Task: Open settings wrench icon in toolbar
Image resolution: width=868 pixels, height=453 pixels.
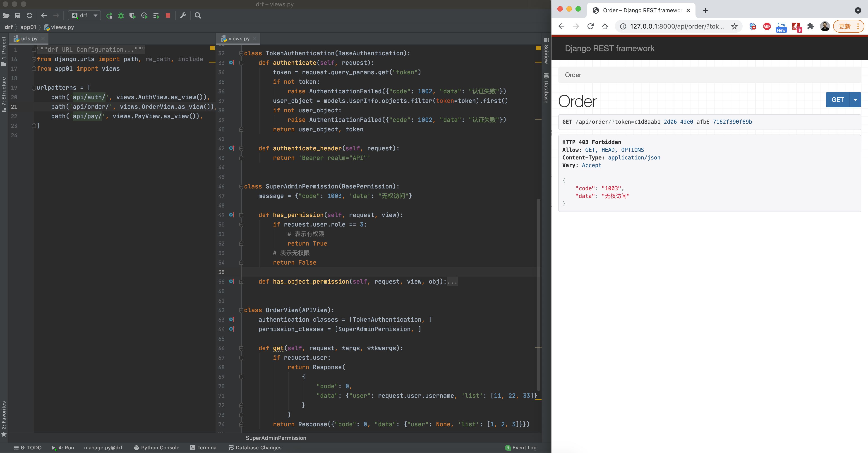Action: [x=183, y=15]
